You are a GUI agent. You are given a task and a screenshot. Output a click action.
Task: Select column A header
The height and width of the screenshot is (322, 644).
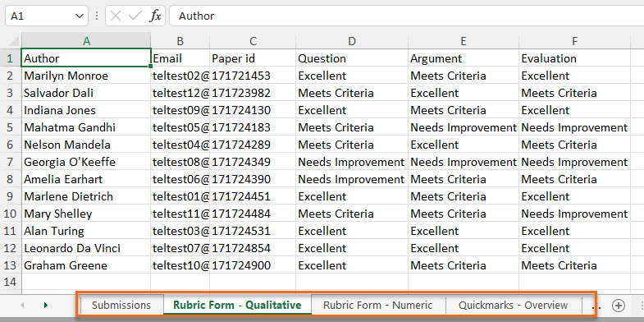pyautogui.click(x=86, y=41)
